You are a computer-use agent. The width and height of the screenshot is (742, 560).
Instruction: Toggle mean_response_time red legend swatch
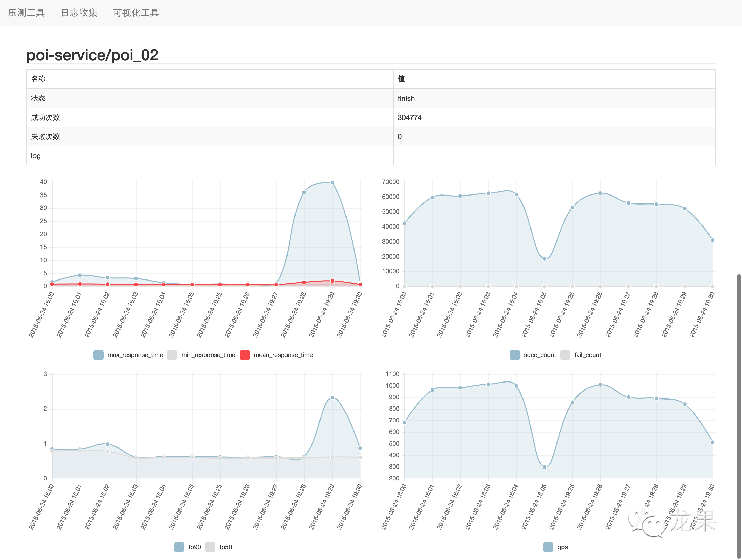tap(244, 355)
